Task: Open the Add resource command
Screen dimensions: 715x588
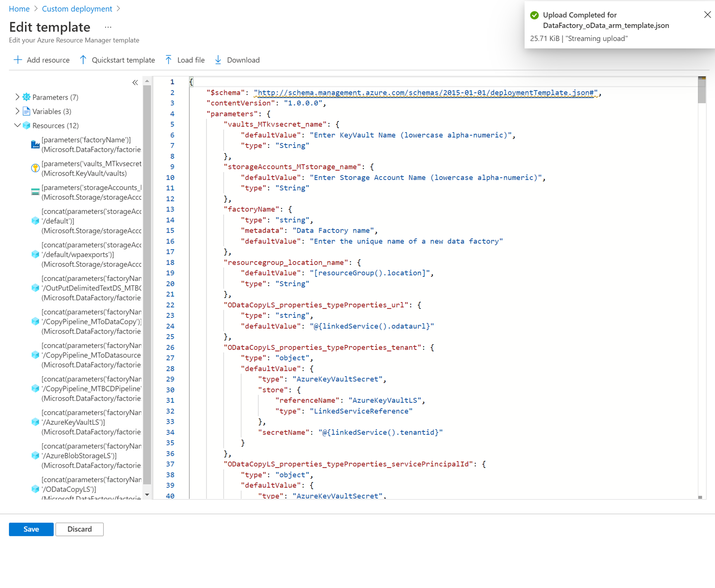Action: (x=41, y=60)
